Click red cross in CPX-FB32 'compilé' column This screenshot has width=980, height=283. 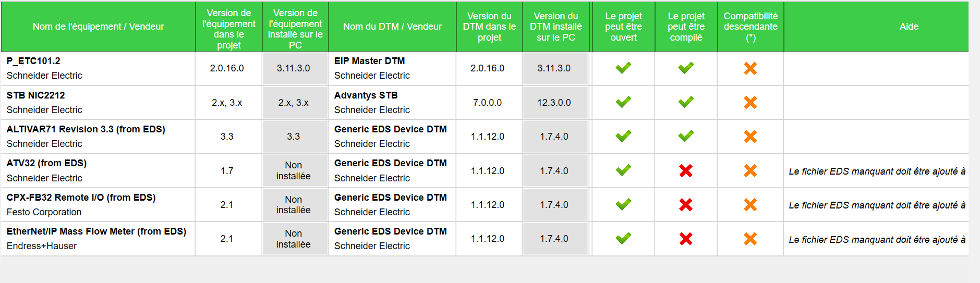coord(686,205)
